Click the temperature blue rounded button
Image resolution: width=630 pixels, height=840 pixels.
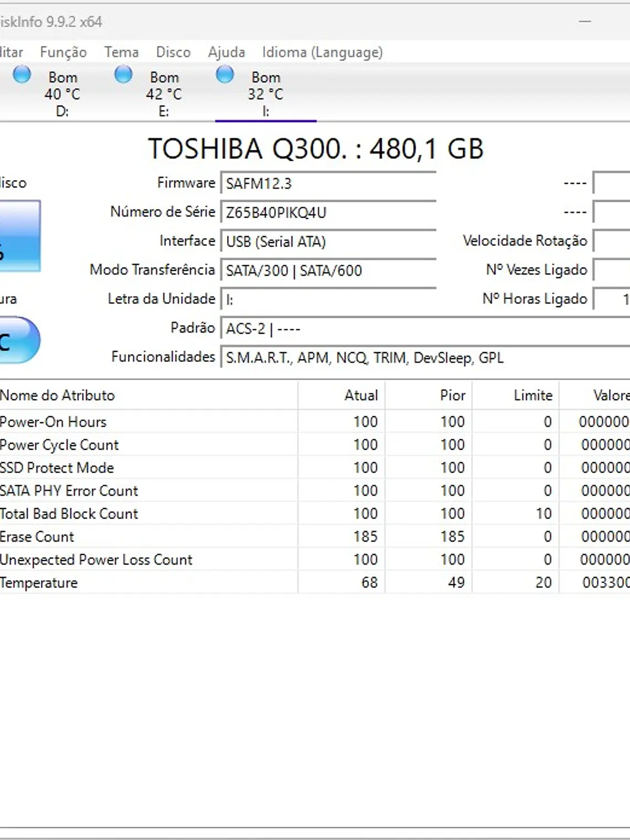[19, 340]
